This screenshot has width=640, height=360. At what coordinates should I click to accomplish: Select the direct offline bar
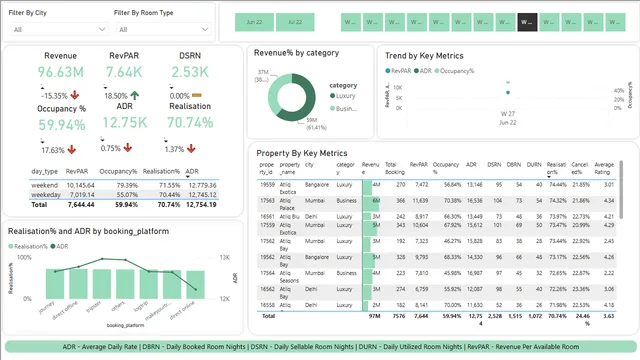78,284
